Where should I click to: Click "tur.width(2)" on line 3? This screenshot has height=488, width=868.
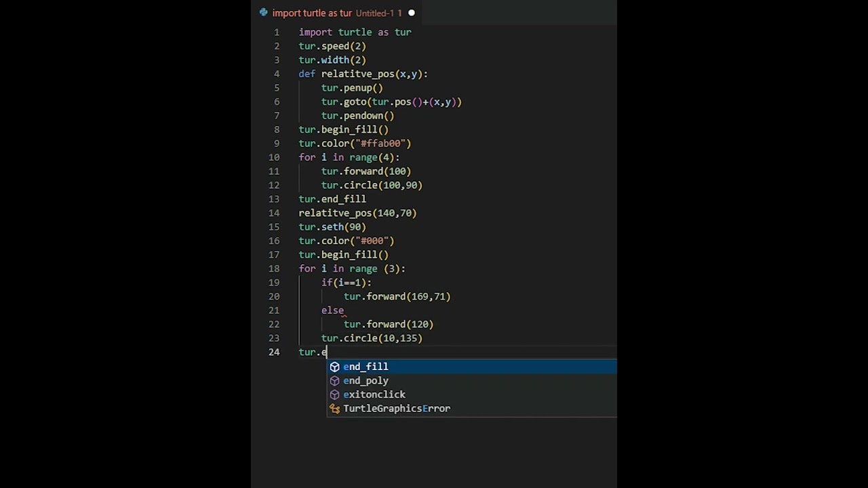(332, 60)
